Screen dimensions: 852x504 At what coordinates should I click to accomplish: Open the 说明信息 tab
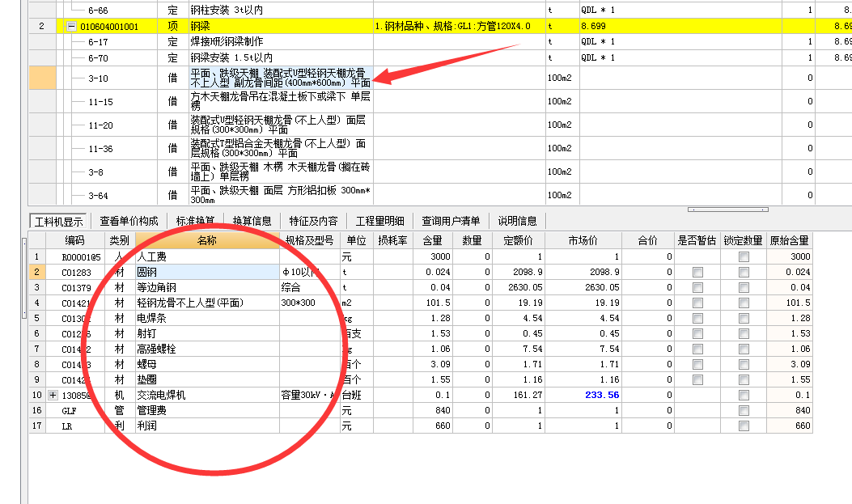coord(517,221)
